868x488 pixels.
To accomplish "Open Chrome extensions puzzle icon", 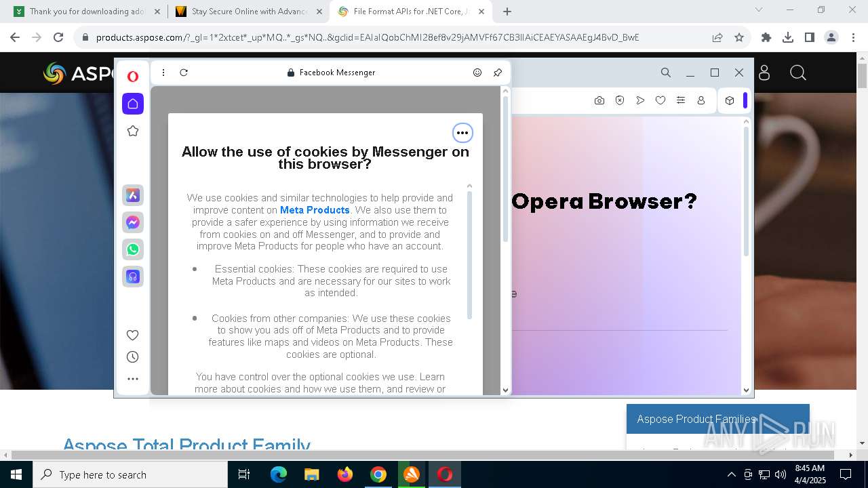I will click(x=766, y=37).
